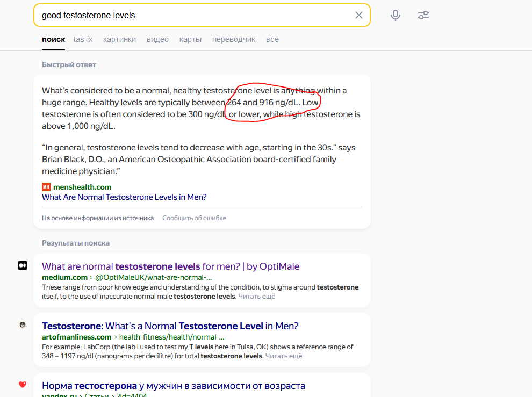Screen dimensions: 532x397
Task: Expand OptiMale snippet with Читать ещё
Action: 257,296
